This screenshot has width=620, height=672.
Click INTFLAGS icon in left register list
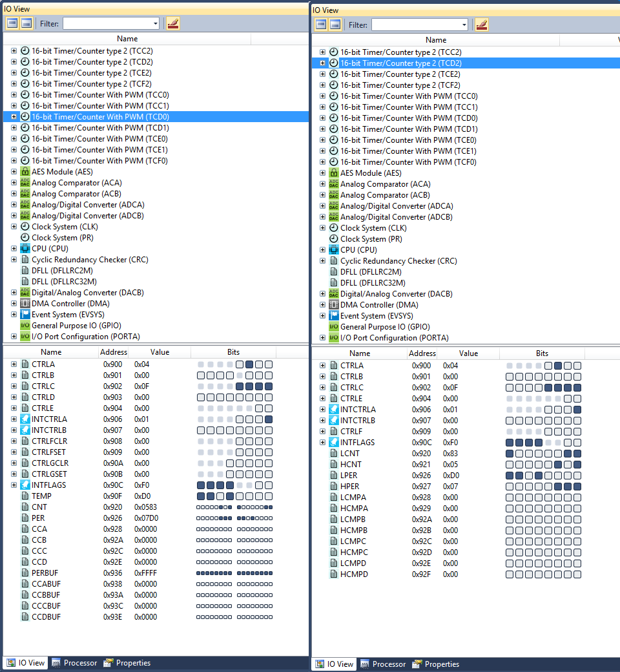(25, 485)
